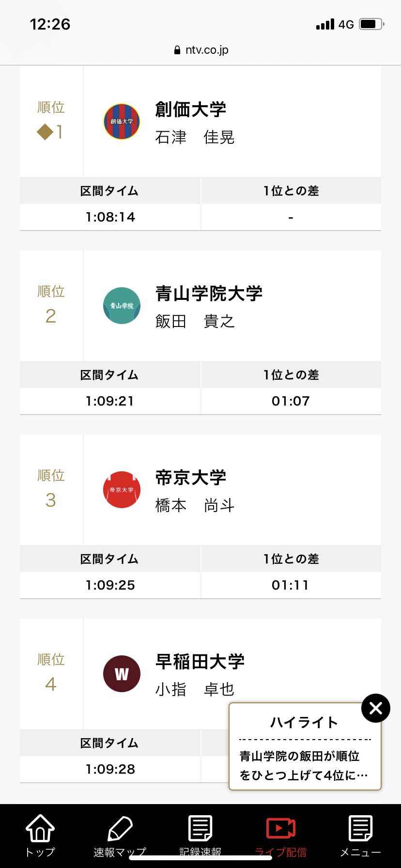Screen dimensions: 401x868
Task: Open the 創価大学 team name
Action: click(191, 109)
